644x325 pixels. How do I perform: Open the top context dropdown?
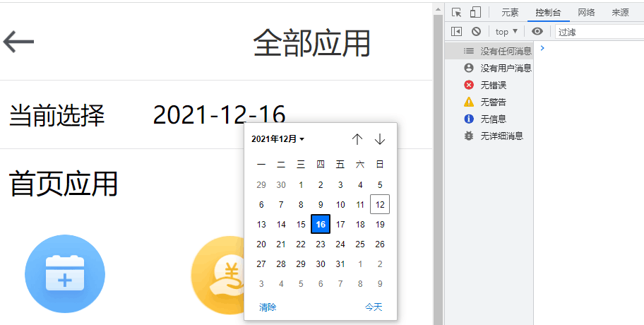(506, 31)
